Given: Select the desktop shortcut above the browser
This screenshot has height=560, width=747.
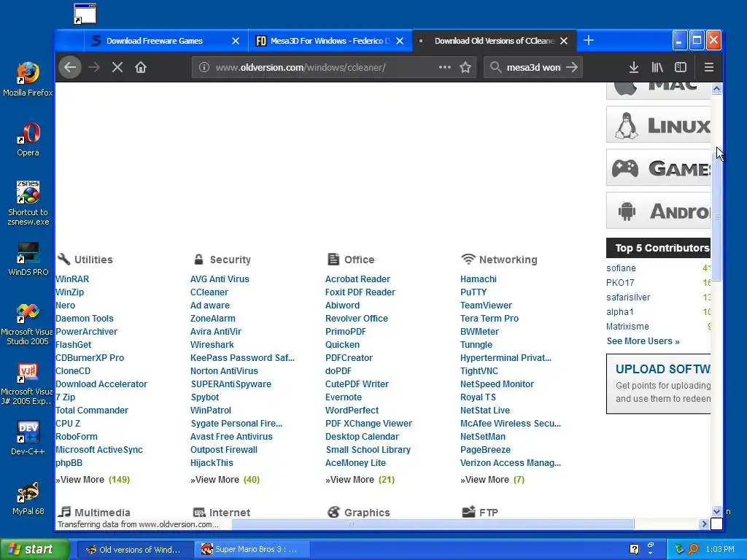Looking at the screenshot, I should [x=85, y=14].
